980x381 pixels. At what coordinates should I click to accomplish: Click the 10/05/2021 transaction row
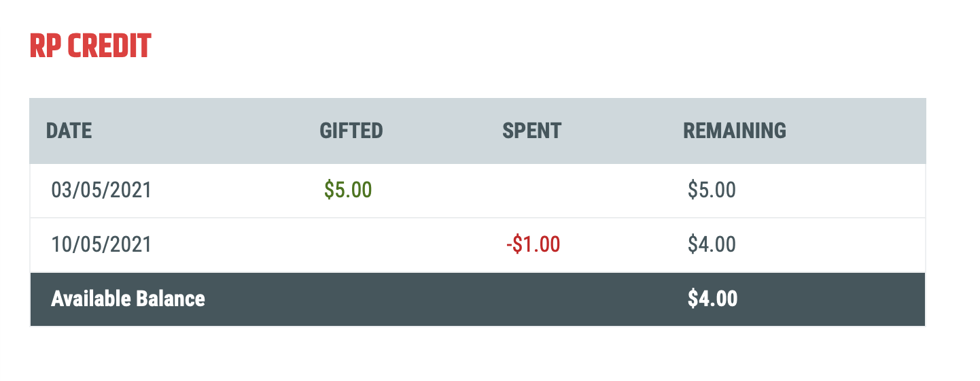click(478, 245)
